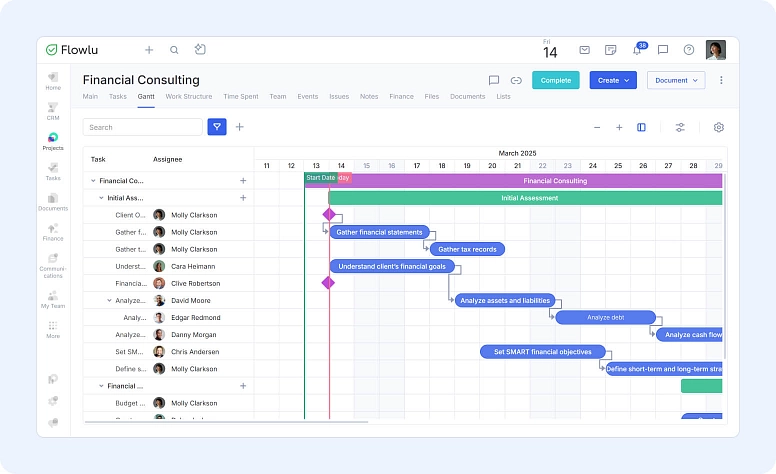Collapse the Financial Consulting task group
Screen dimensions: 776x474
[93, 181]
